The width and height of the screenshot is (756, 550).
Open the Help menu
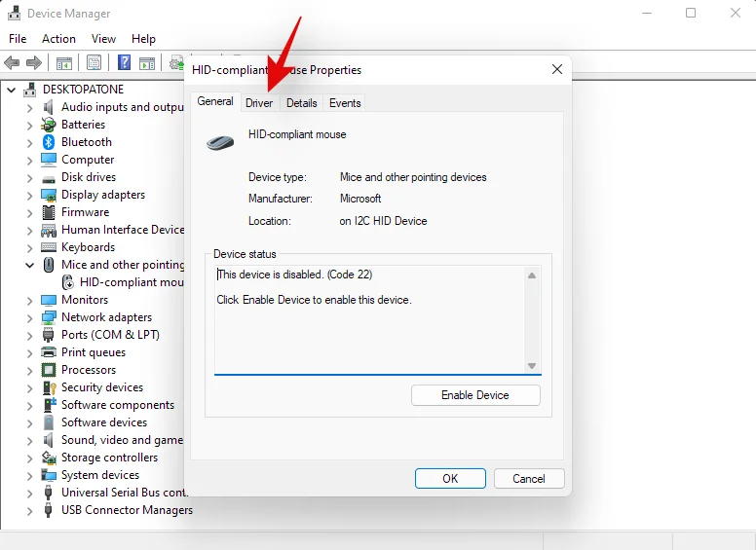coord(143,39)
